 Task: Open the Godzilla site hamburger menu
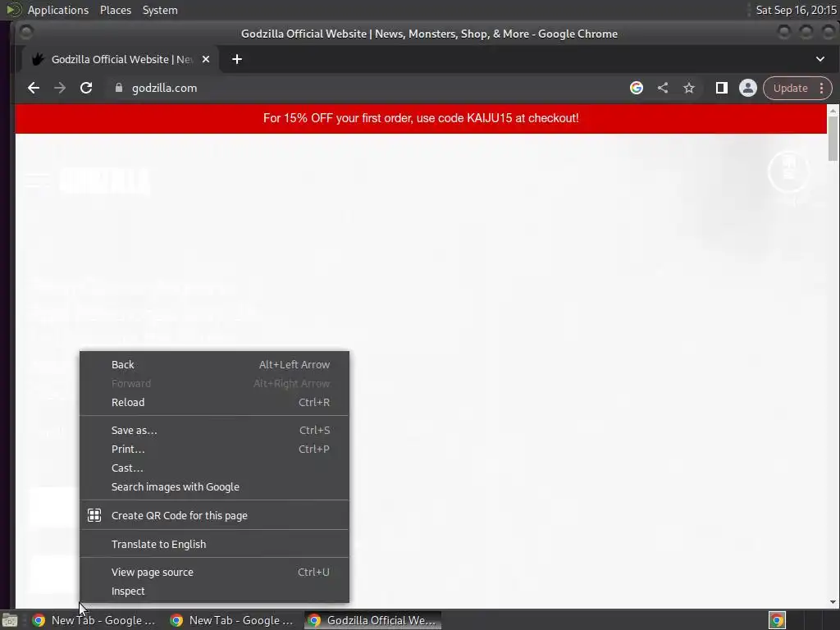click(x=37, y=180)
